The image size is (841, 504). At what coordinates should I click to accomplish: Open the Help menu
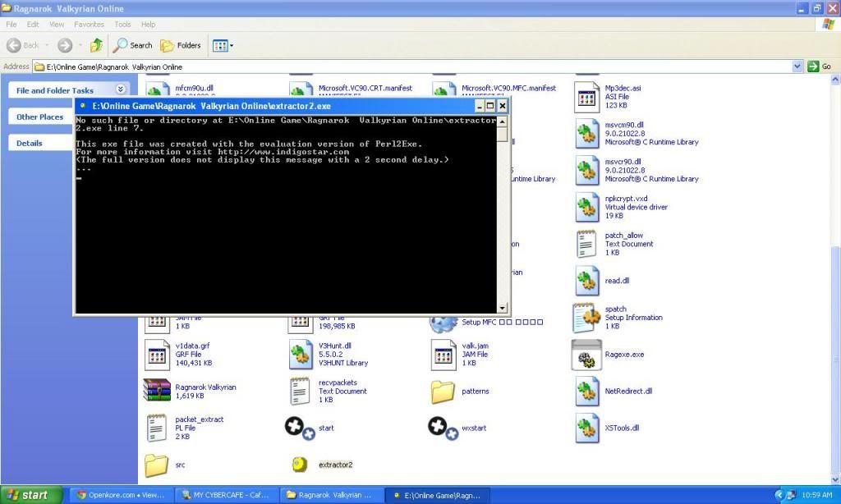[148, 24]
